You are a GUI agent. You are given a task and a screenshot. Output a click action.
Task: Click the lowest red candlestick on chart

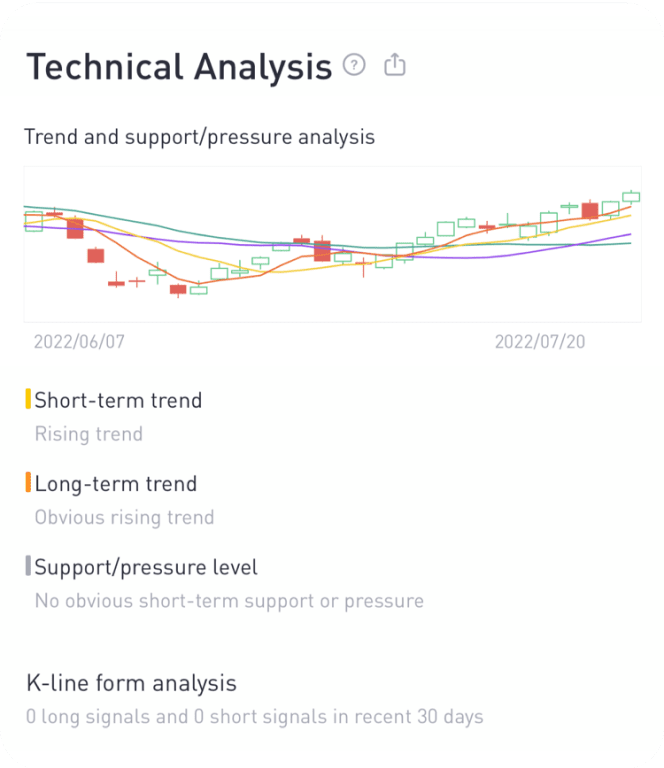[178, 289]
